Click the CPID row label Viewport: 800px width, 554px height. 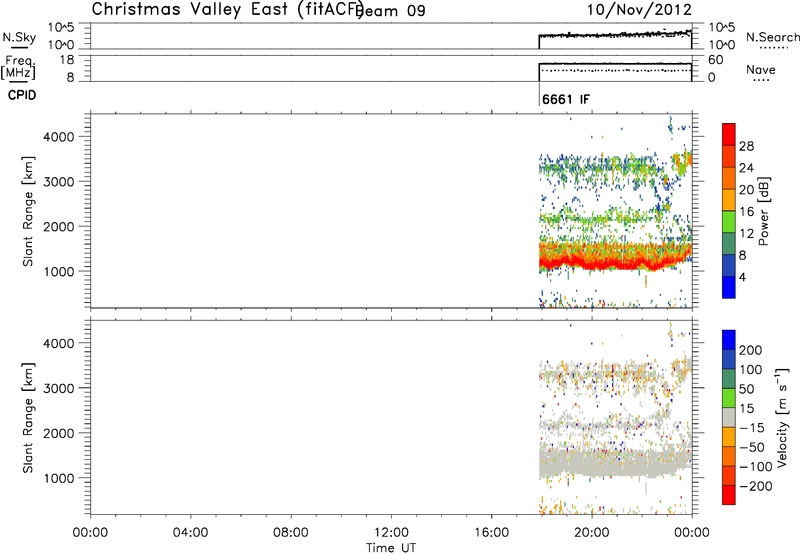[x=22, y=95]
